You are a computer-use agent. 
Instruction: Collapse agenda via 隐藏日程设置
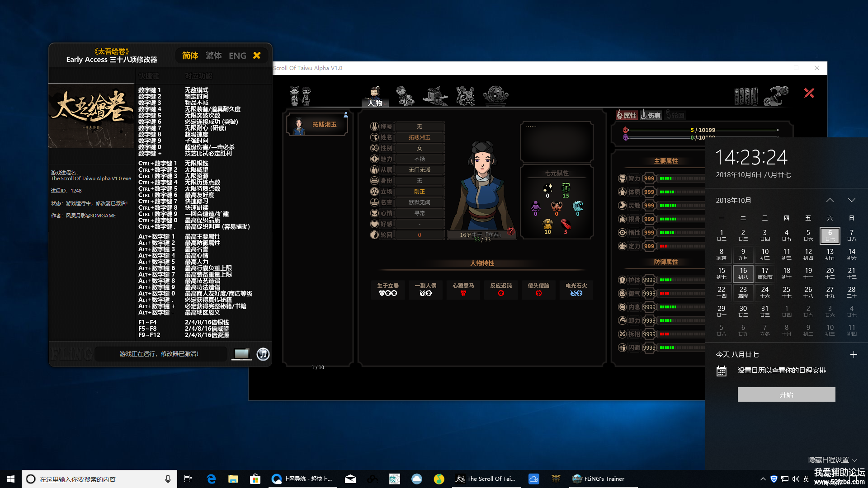pyautogui.click(x=832, y=460)
